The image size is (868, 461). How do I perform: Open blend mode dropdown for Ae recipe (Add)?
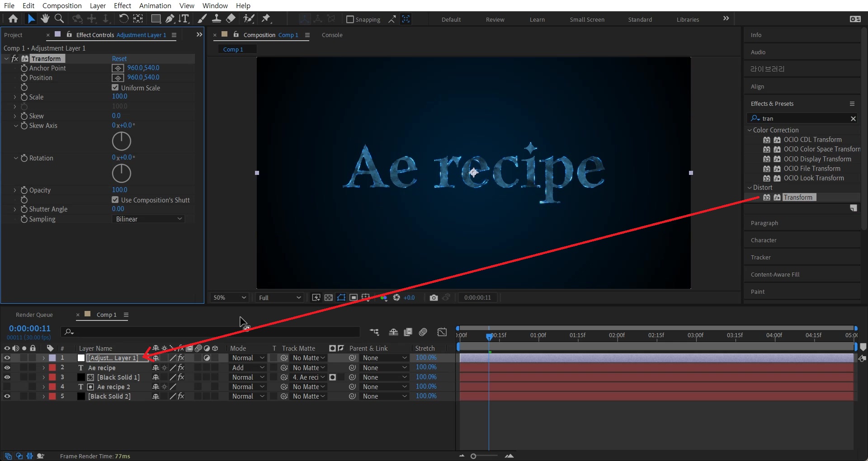(248, 368)
